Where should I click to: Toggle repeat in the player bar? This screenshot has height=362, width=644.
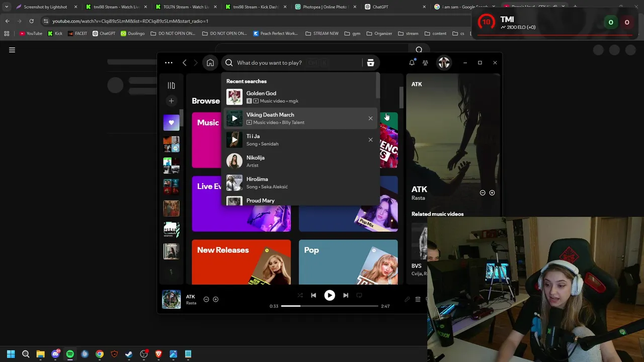(x=359, y=296)
